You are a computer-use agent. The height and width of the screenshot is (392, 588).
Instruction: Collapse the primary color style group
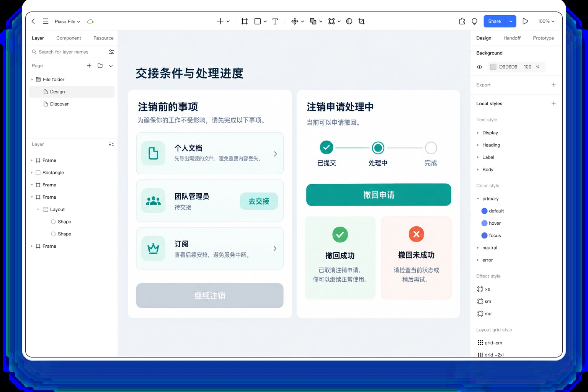[478, 199]
